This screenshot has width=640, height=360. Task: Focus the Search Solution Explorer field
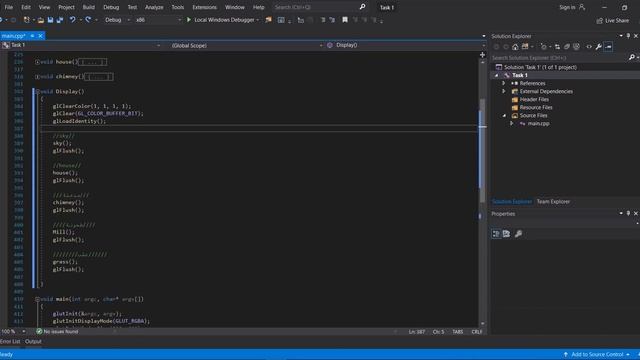coord(559,58)
